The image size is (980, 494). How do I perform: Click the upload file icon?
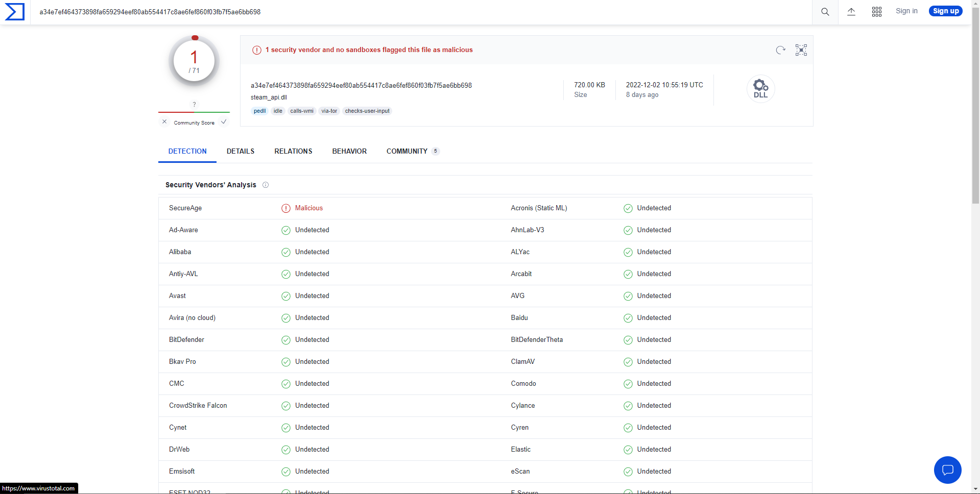point(851,12)
